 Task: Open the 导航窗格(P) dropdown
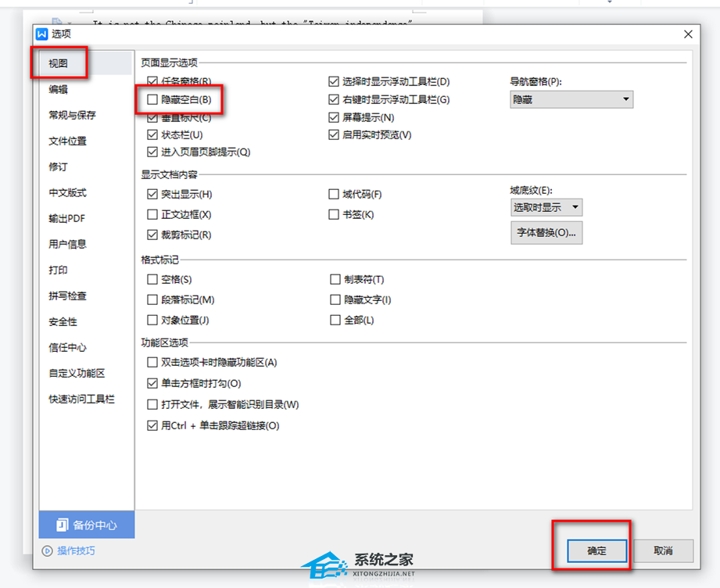(571, 99)
